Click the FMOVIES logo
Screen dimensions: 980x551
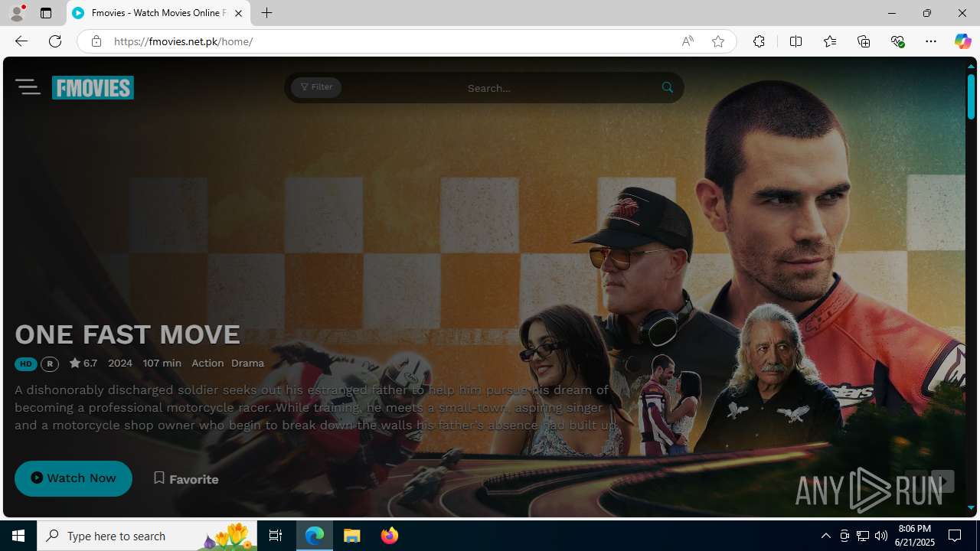pyautogui.click(x=93, y=87)
